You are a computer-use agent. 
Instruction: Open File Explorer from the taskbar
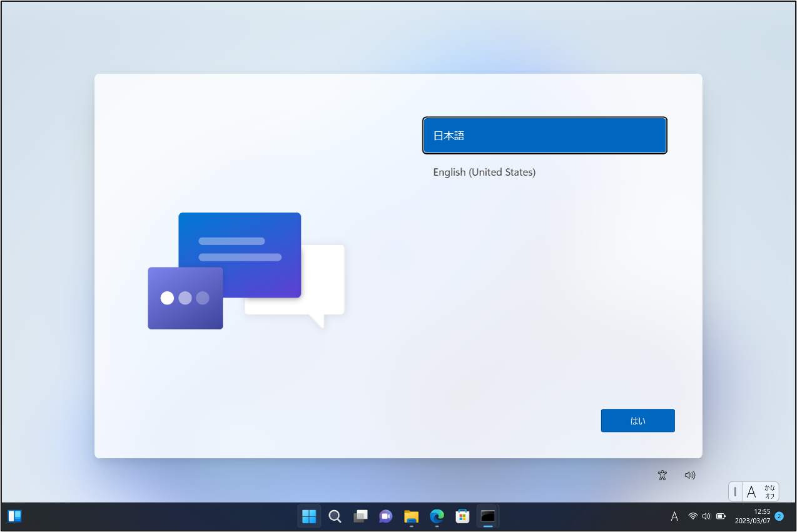(x=410, y=516)
